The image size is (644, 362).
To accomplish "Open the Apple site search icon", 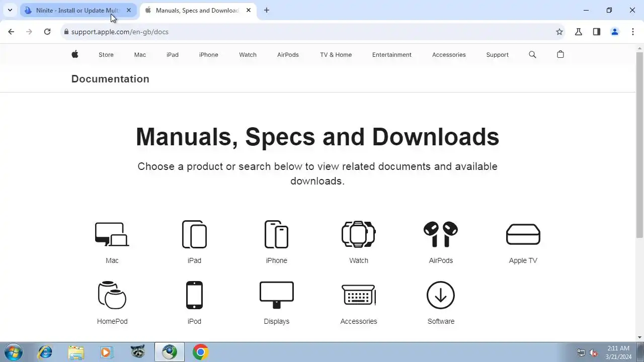I will [x=532, y=54].
